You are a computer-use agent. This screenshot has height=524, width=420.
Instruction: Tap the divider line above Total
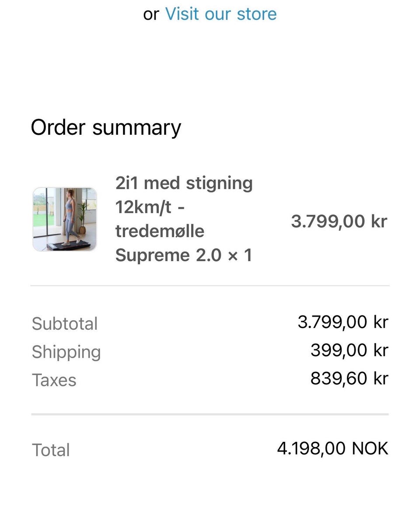click(x=210, y=414)
